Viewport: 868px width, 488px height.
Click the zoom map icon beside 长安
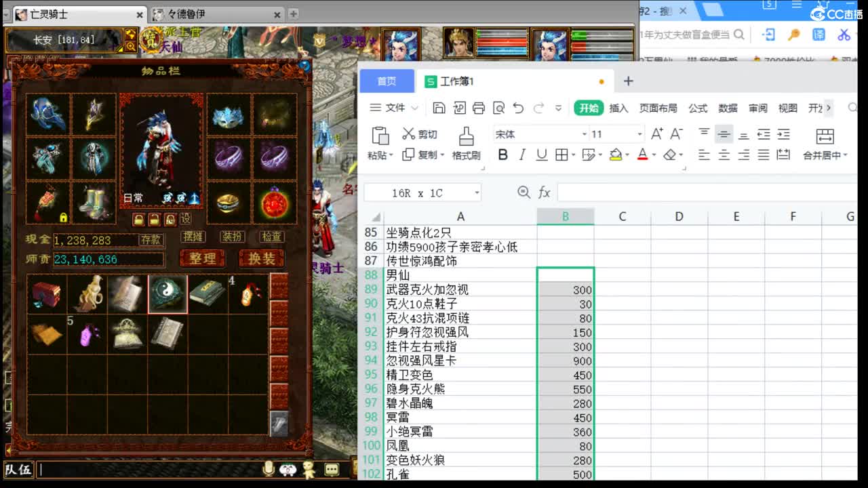tap(130, 46)
